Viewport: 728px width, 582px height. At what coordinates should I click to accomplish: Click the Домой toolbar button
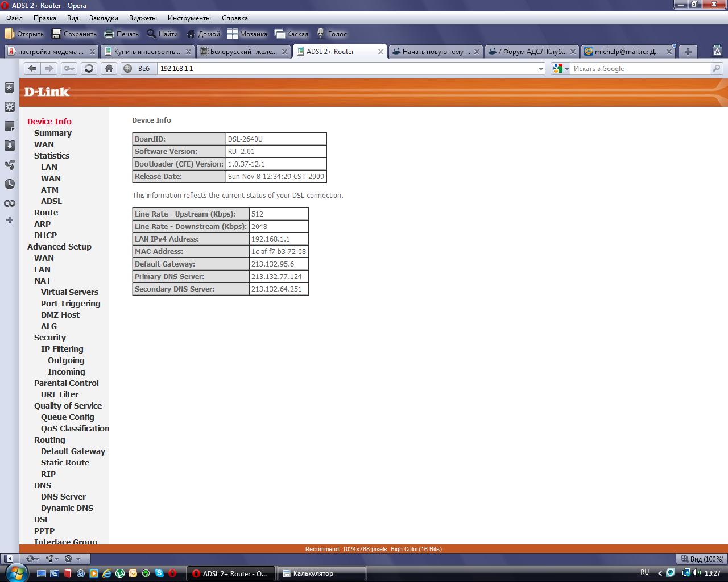click(203, 34)
